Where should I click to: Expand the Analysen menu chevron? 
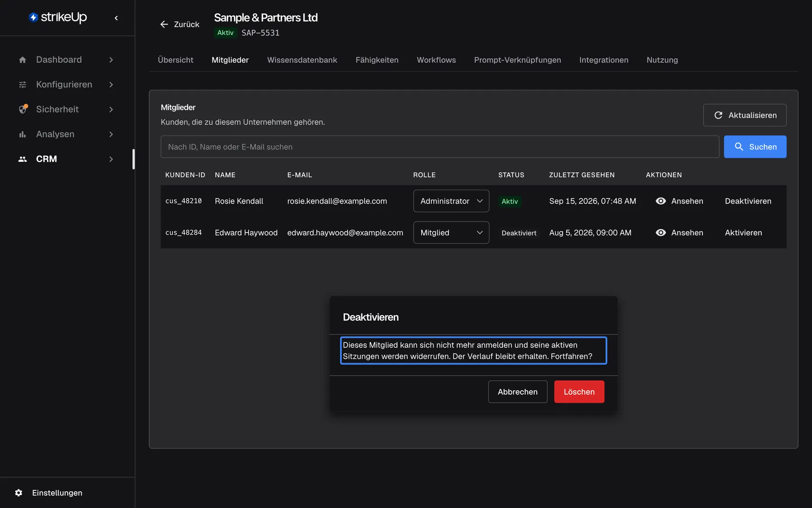111,134
